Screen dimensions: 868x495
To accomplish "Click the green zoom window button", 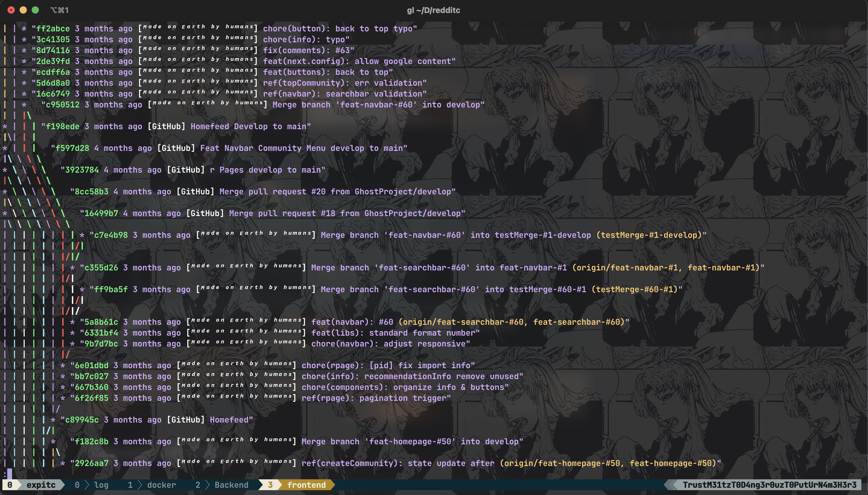I will click(35, 10).
